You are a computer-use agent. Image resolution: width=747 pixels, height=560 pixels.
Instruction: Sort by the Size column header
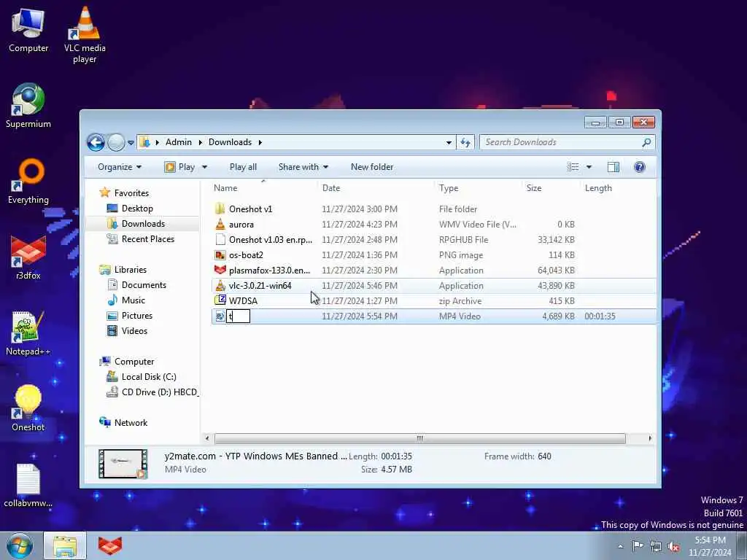[x=551, y=188]
